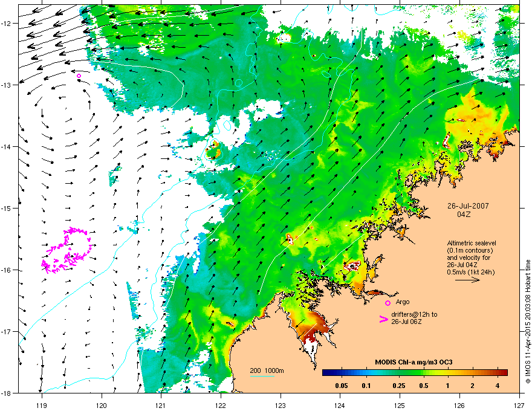Viewport: 532px width, 411px height.
Task: Click the longitude label 120
Action: (102, 406)
